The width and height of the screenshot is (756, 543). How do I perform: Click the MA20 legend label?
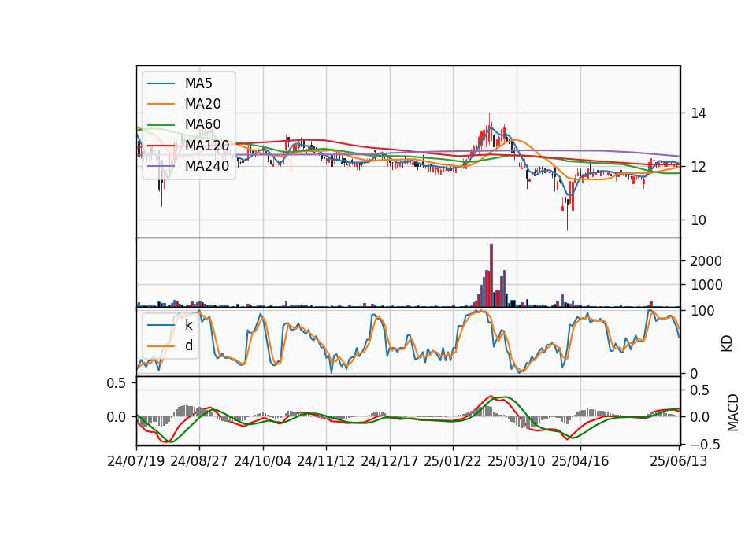coord(202,104)
